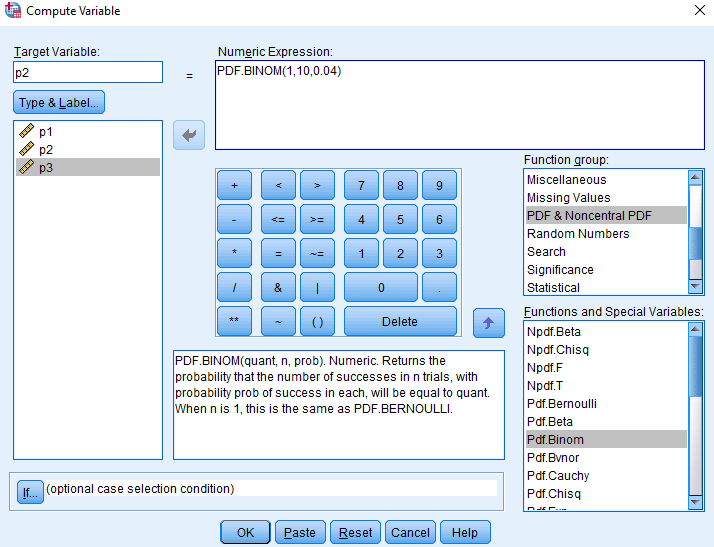
Task: Choose Random Numbers in Function group
Action: pos(578,234)
